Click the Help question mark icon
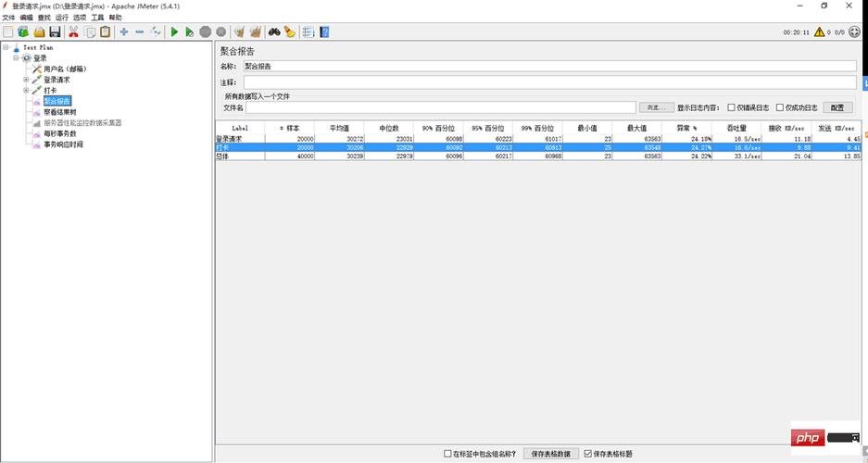Screen dimensions: 868x463 click(x=324, y=32)
